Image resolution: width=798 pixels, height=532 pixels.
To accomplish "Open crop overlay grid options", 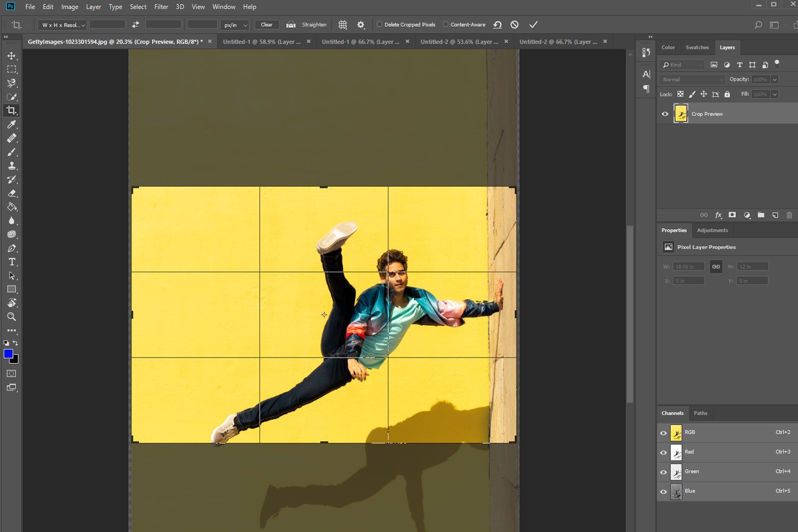I will (x=343, y=24).
